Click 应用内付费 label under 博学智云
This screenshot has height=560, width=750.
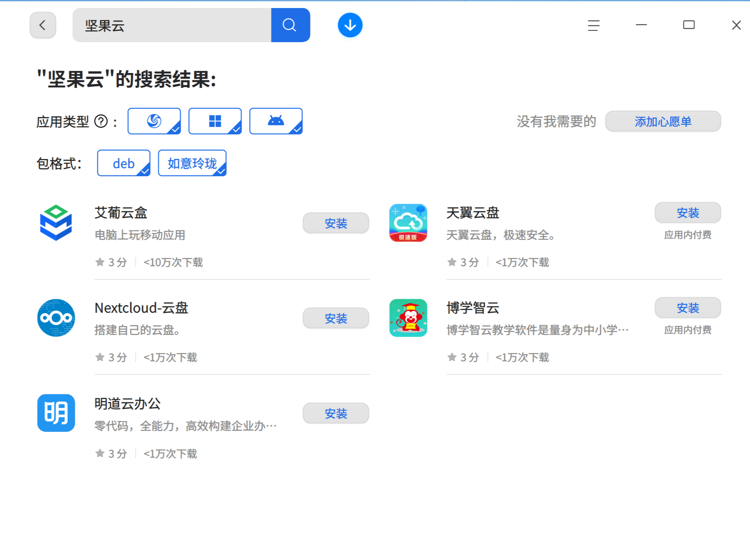[x=688, y=330]
